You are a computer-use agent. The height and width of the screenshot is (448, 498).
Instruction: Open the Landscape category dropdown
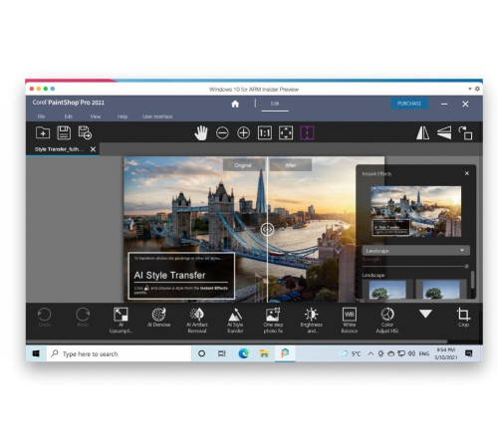coord(416,251)
